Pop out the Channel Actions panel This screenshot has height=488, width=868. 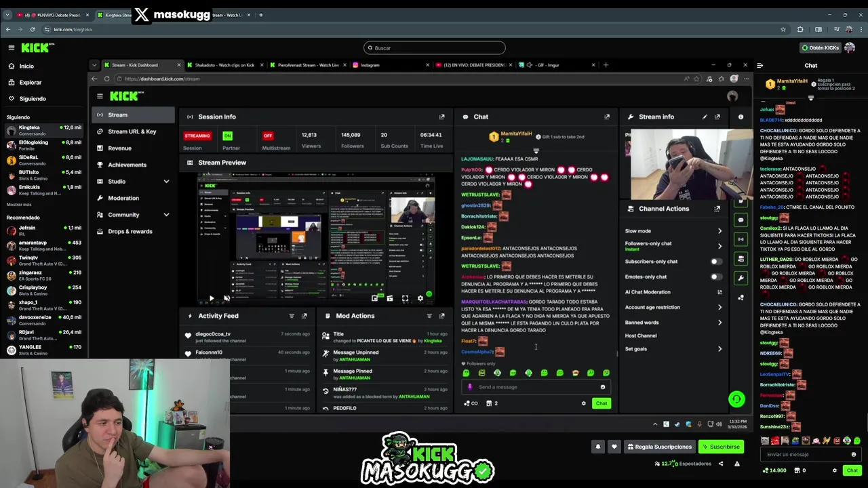tap(717, 209)
